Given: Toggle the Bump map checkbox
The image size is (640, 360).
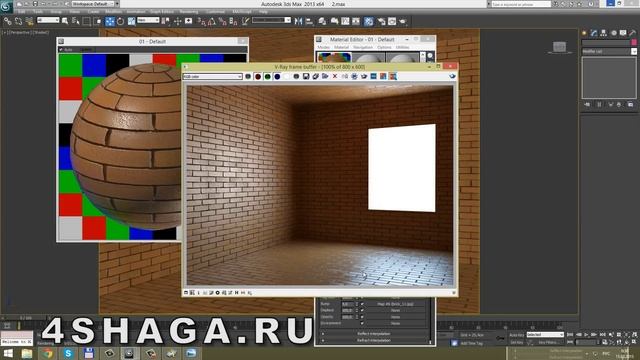Looking at the screenshot, I should tap(362, 304).
